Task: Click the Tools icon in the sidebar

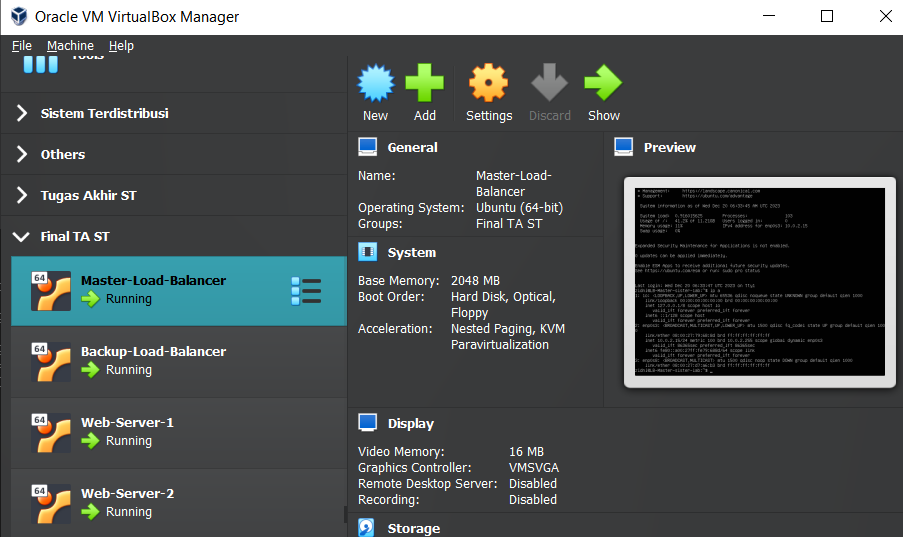Action: point(41,63)
